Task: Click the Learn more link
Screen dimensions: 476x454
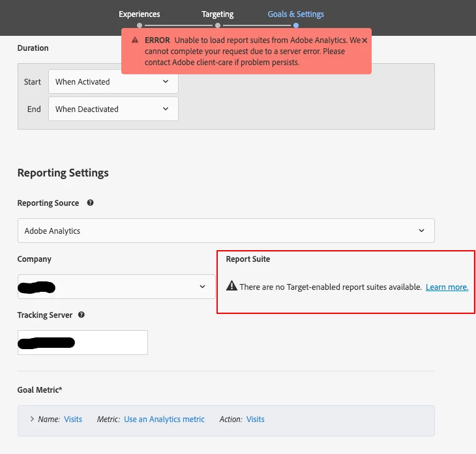Action: (x=447, y=287)
